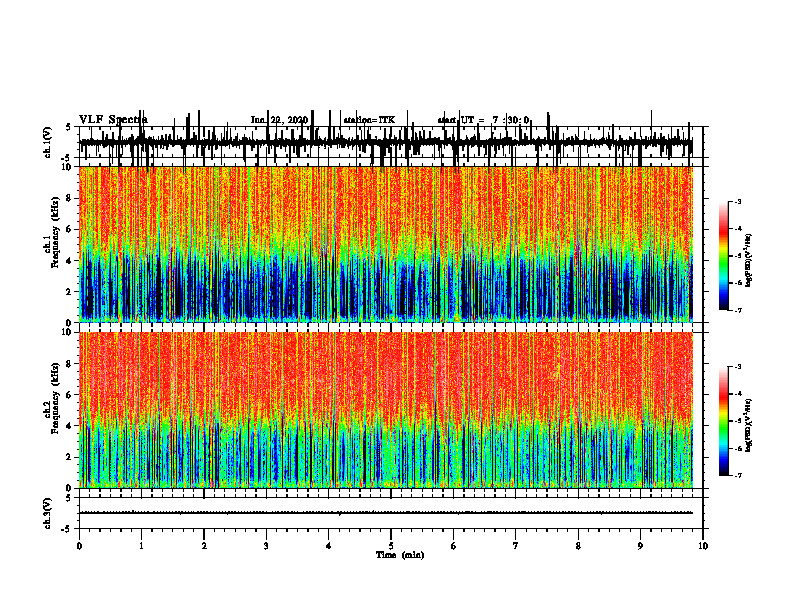Click time axis tick label "3"
The width and height of the screenshot is (792, 612).
click(266, 546)
